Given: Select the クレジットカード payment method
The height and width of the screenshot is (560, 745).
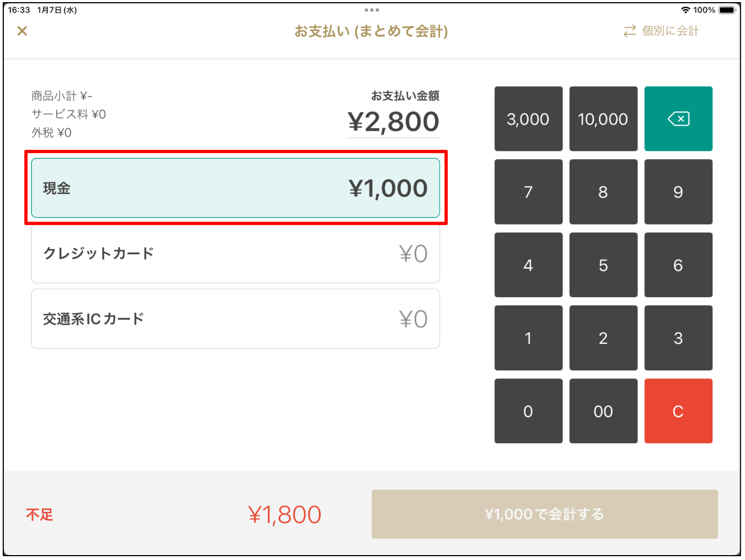Looking at the screenshot, I should click(235, 253).
